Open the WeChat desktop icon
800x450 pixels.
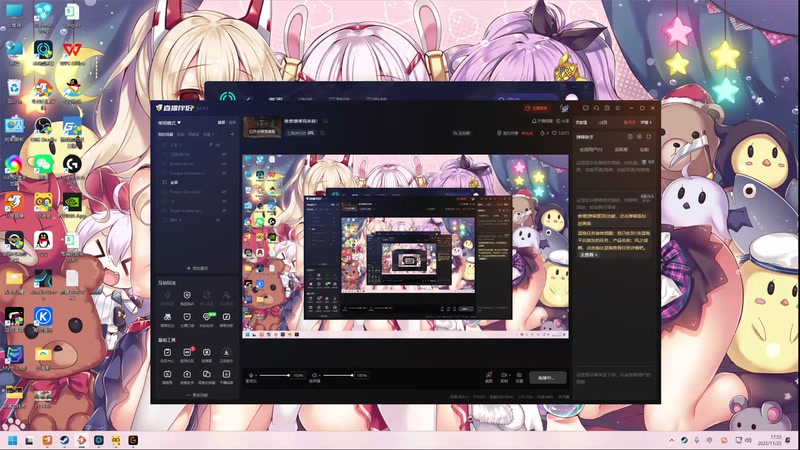click(x=43, y=166)
